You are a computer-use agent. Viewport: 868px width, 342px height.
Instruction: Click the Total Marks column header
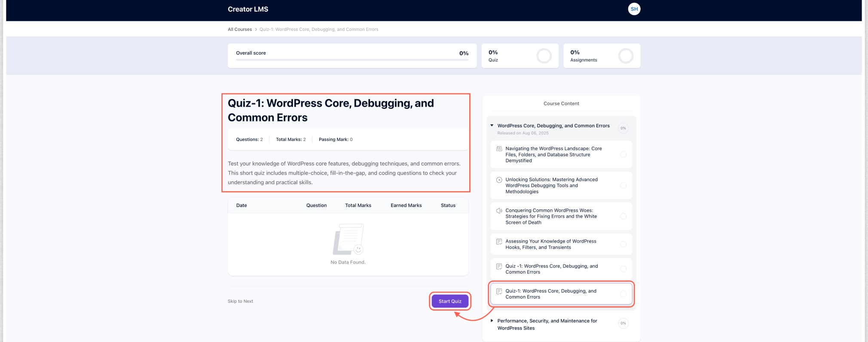pos(358,206)
